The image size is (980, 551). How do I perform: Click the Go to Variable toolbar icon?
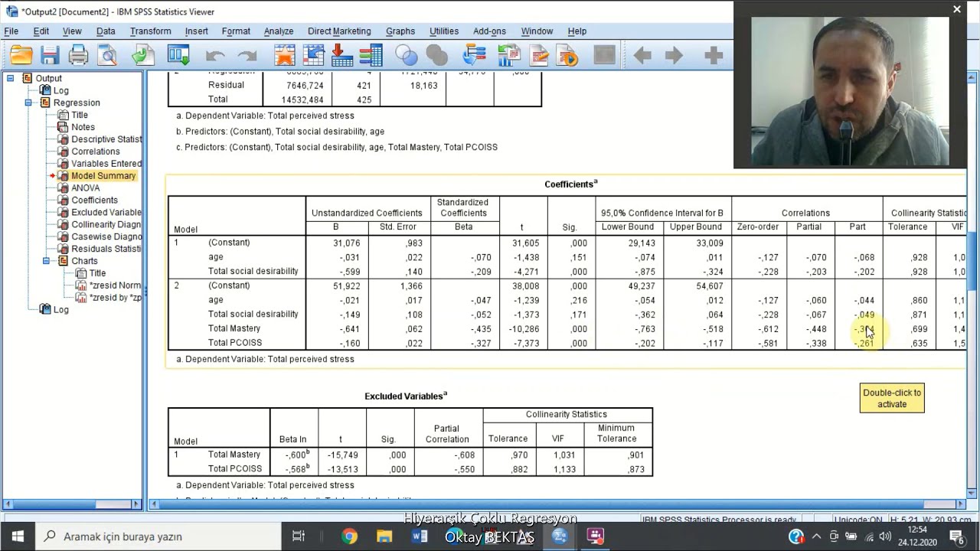pyautogui.click(x=341, y=55)
